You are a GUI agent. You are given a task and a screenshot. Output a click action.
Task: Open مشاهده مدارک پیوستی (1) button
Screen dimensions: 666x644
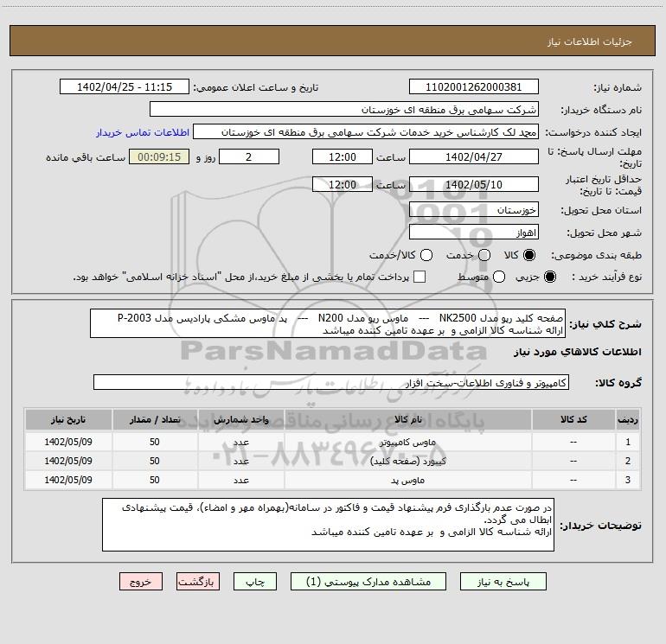[368, 581]
